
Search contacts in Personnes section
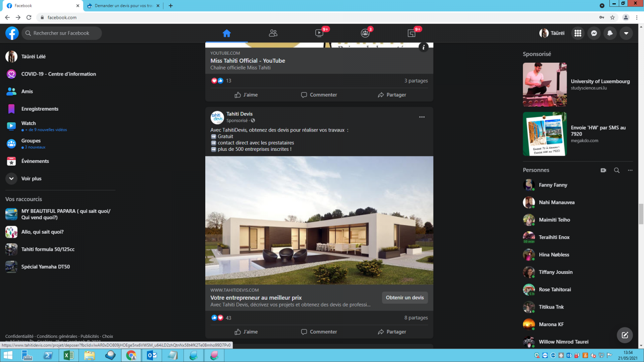[616, 170]
